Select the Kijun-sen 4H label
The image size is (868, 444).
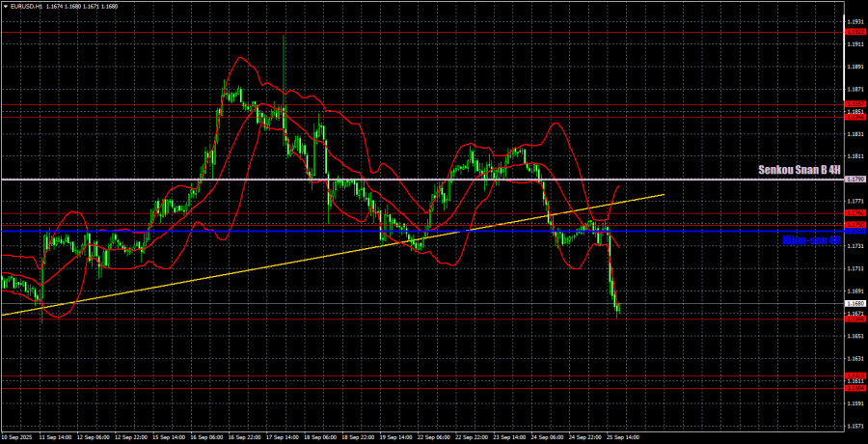(811, 240)
